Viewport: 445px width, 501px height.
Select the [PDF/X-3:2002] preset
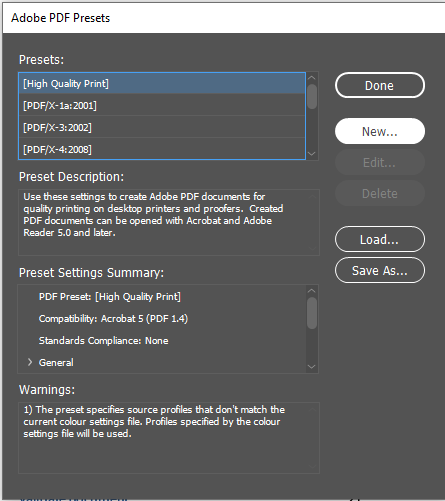pyautogui.click(x=162, y=128)
